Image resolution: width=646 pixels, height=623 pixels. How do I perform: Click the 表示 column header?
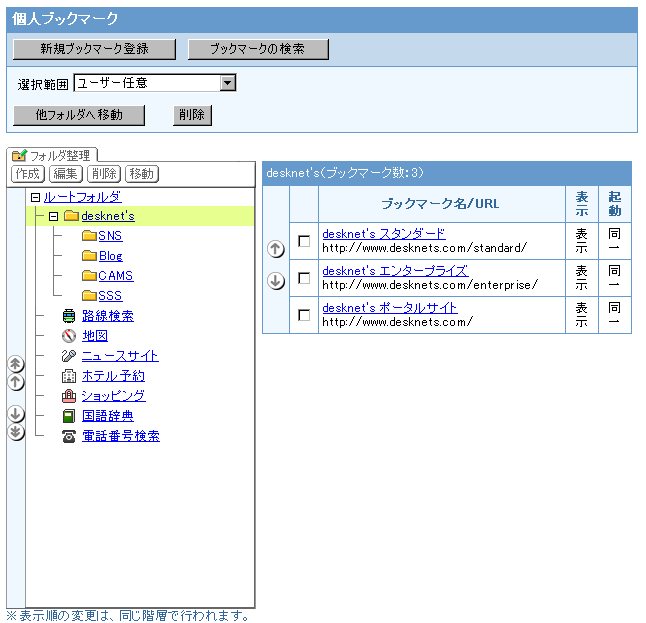[582, 204]
